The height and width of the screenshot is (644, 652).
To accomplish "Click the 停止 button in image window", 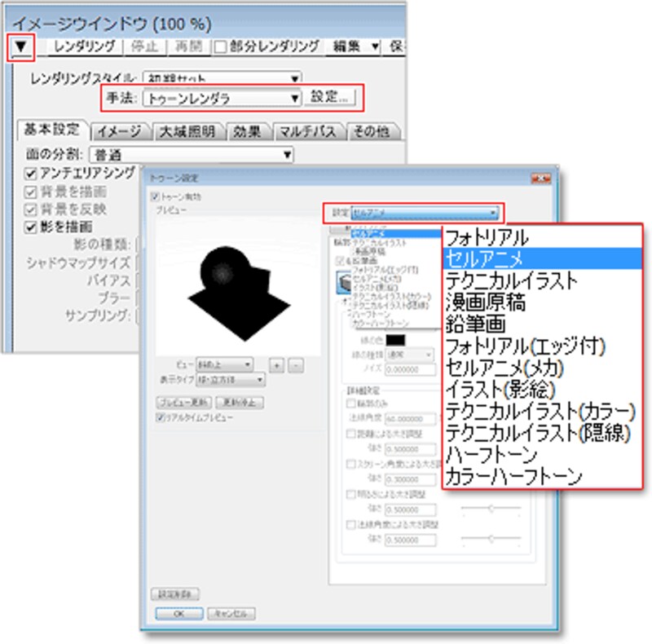I will point(144,46).
